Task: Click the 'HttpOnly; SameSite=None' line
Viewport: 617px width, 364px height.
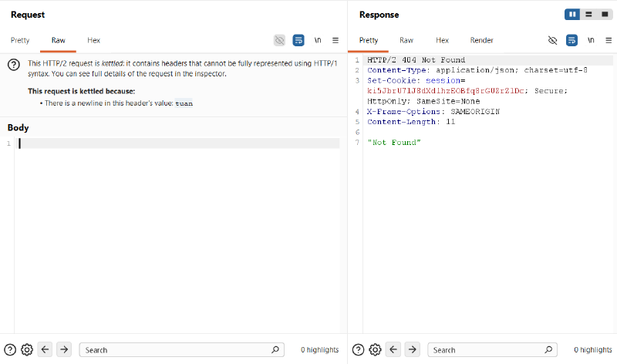Action: click(423, 101)
